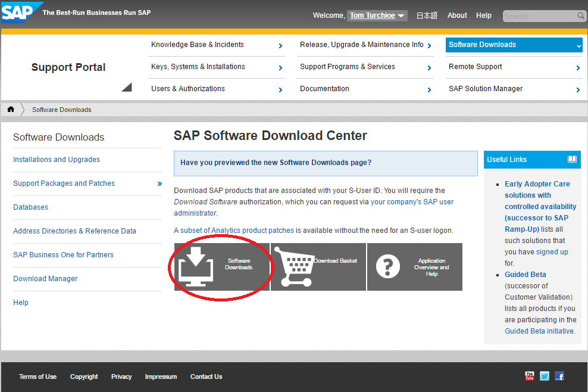Click into the Search input field
Image resolution: width=588 pixels, height=392 pixels.
(x=539, y=16)
